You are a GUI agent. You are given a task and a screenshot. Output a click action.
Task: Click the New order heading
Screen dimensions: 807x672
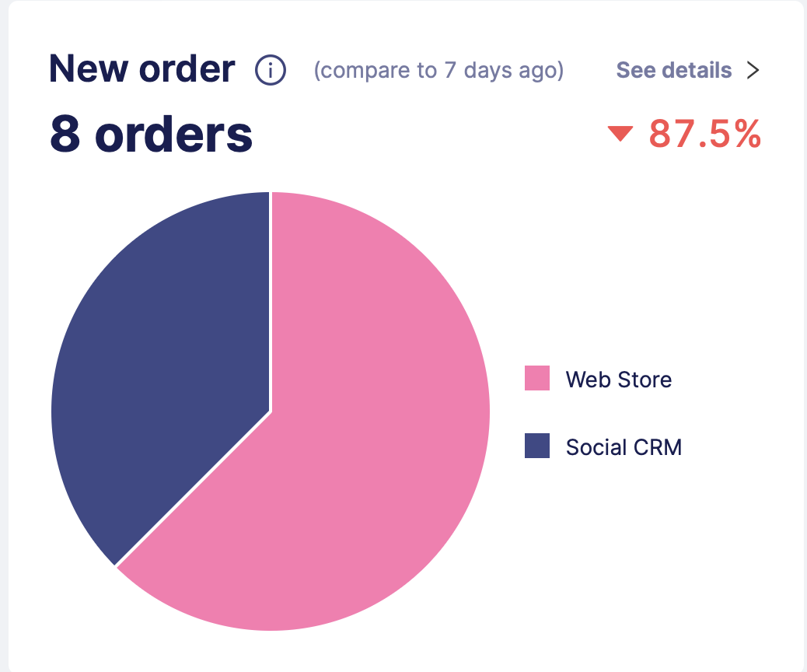[141, 69]
